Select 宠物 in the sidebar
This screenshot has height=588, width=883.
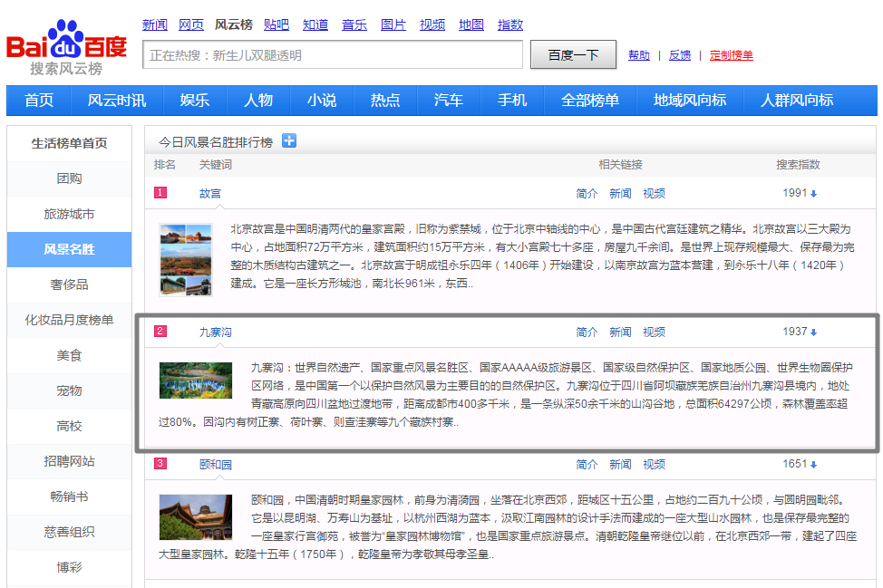[x=69, y=390]
